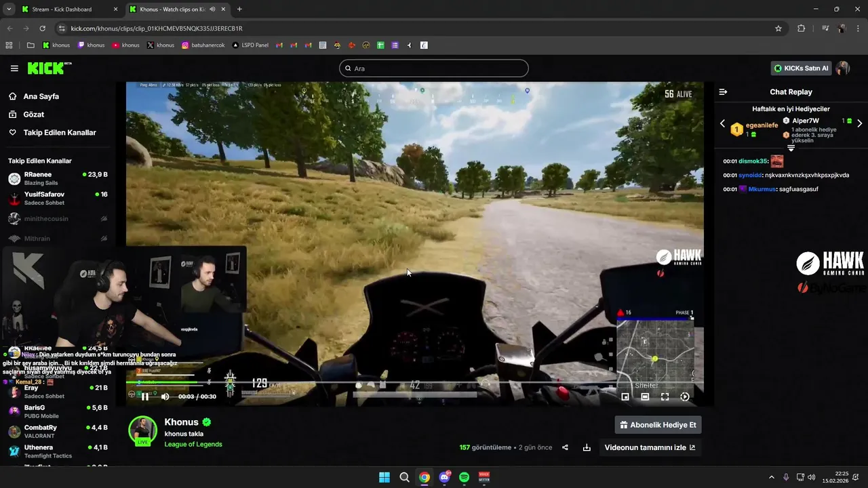Image resolution: width=868 pixels, height=488 pixels.
Task: Open Twitch khonus bookmark
Action: tap(91, 45)
